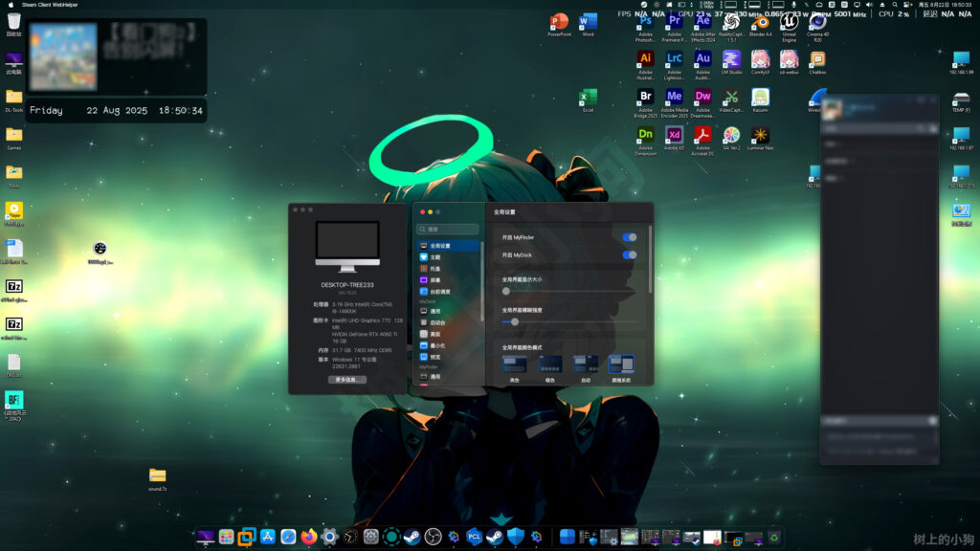The height and width of the screenshot is (551, 980).
Task: Click the 更多信息 button in the system info window
Action: point(346,380)
